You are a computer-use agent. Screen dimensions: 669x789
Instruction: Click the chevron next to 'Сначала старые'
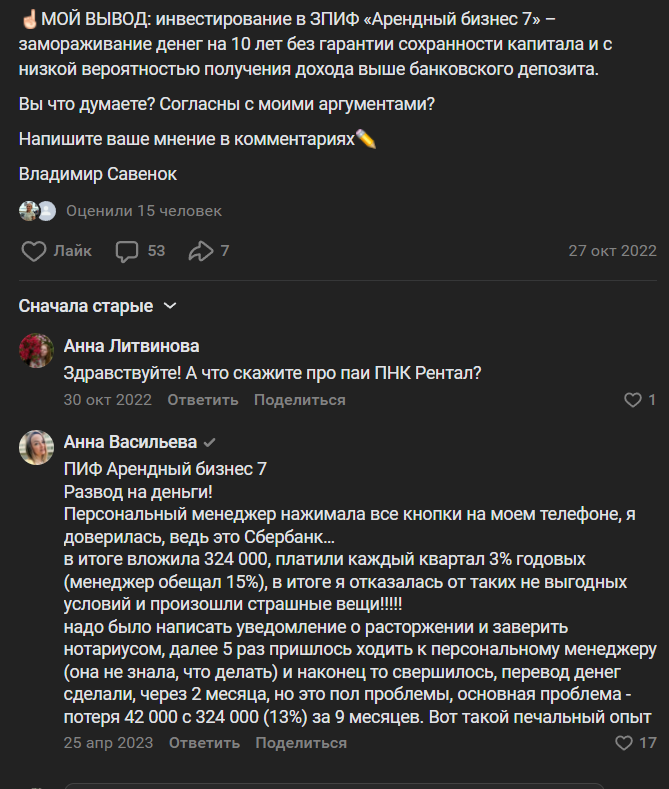pos(170,306)
